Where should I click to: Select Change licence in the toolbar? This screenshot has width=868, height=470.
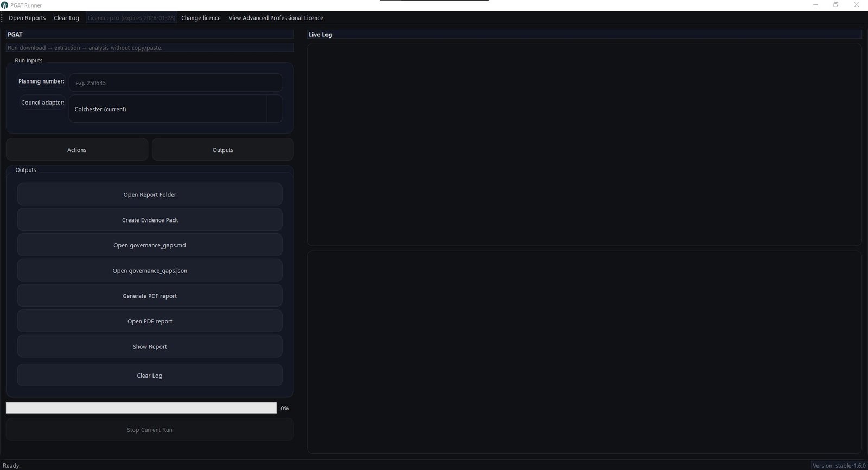[x=201, y=18]
